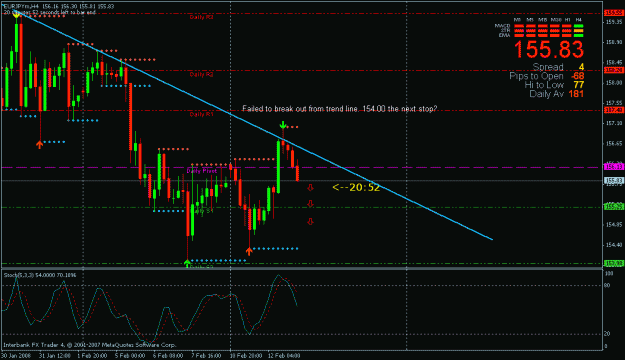This screenshot has height=360, width=625.
Task: Click the Daily Av value 181
Action: pos(576,94)
